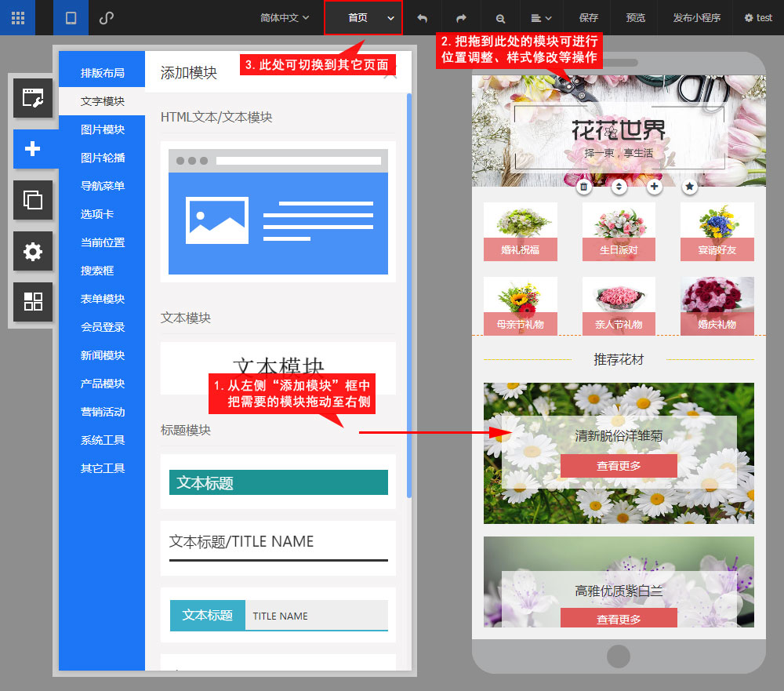Image resolution: width=784 pixels, height=691 pixels.
Task: Click the redo arrow in toolbar
Action: point(461,17)
